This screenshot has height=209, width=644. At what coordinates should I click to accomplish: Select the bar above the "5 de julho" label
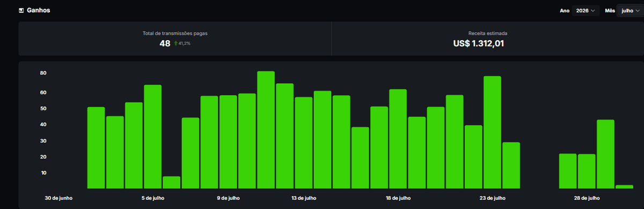(152, 137)
